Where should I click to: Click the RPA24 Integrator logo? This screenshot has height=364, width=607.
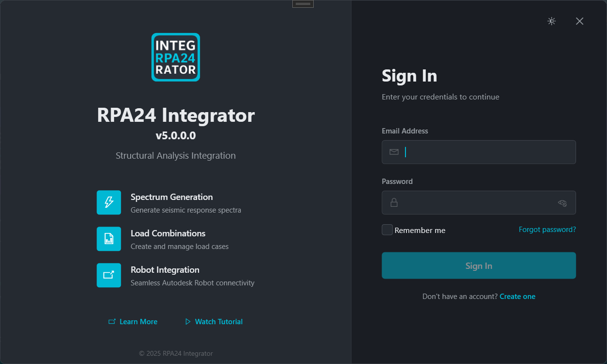coord(175,57)
